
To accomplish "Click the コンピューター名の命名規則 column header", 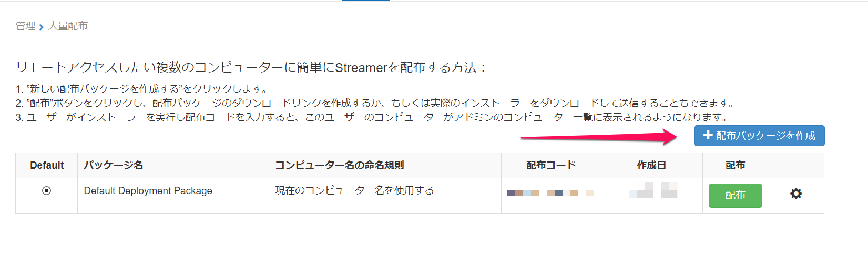I will pyautogui.click(x=340, y=165).
